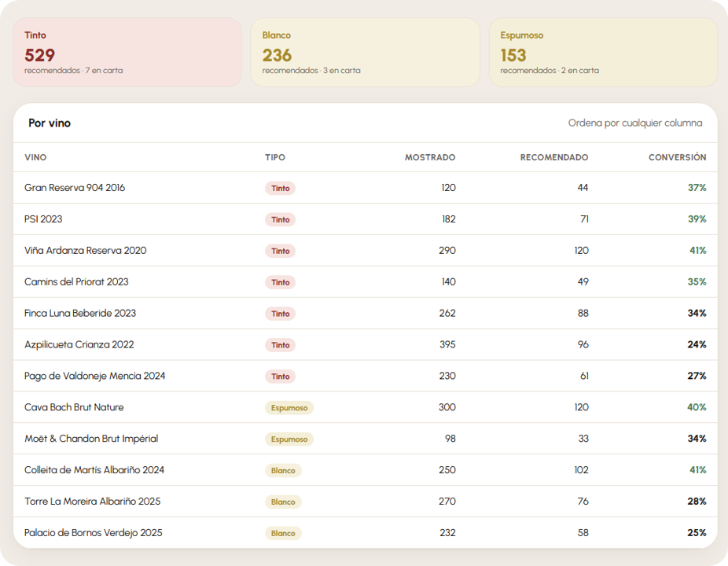Select Viña Ardanza Reserva 2020
Image resolution: width=728 pixels, height=566 pixels.
pyautogui.click(x=86, y=251)
